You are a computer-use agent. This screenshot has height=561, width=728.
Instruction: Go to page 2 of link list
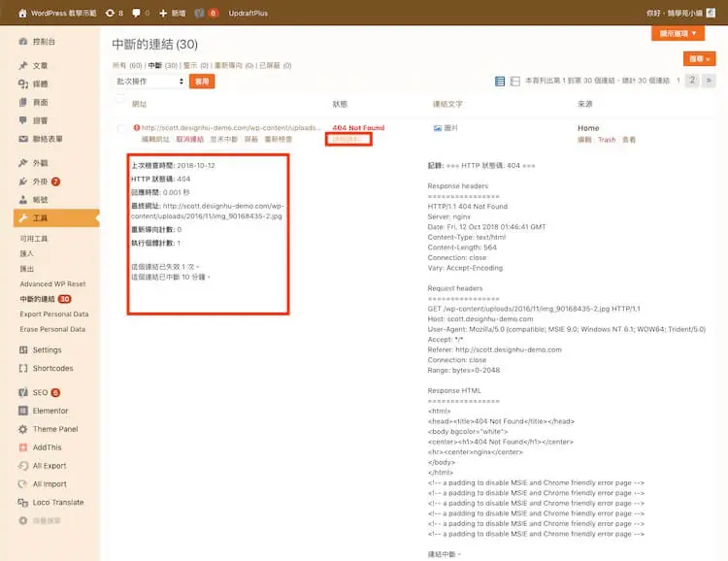692,81
